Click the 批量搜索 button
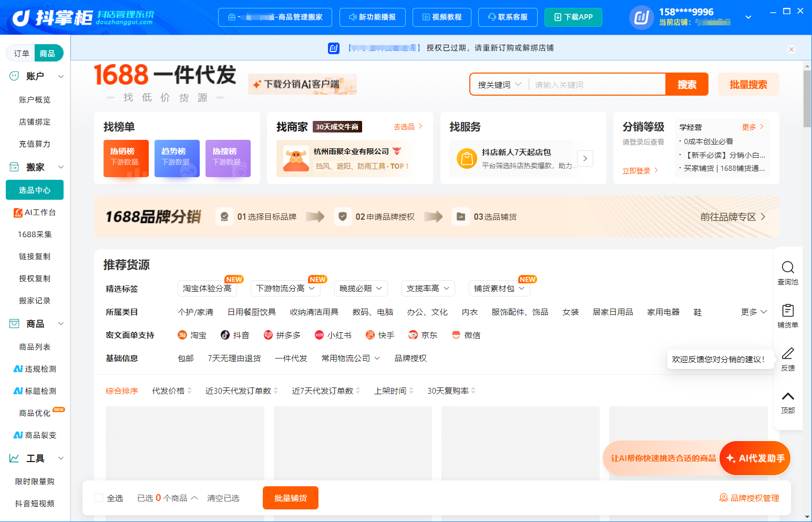 tap(748, 84)
